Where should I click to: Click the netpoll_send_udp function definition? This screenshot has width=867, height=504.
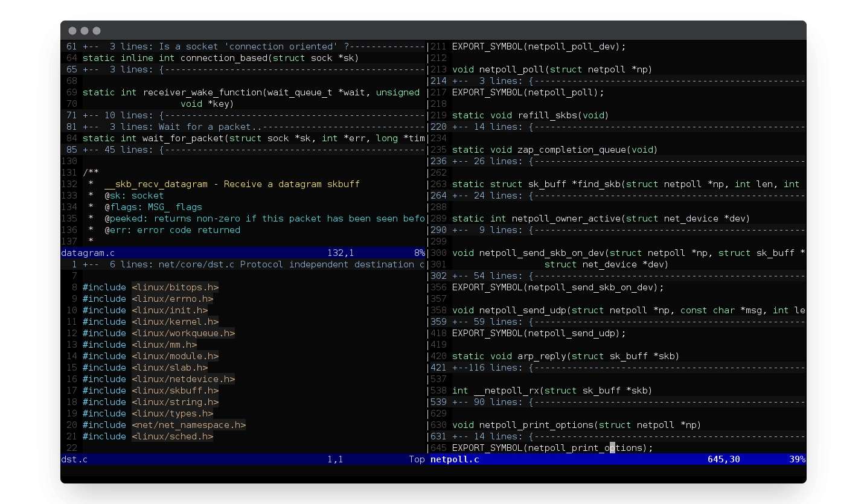click(x=522, y=310)
